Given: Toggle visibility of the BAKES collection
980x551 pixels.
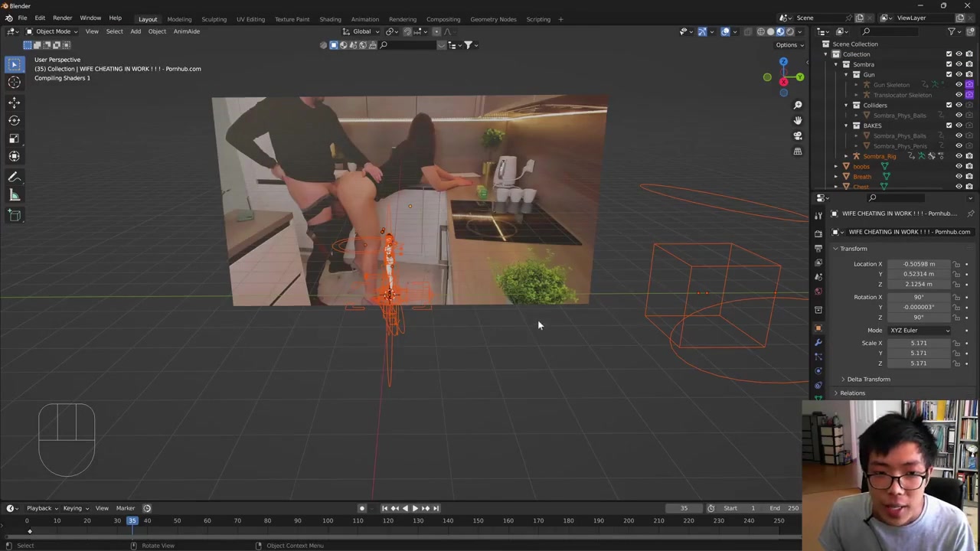Looking at the screenshot, I should [x=959, y=126].
